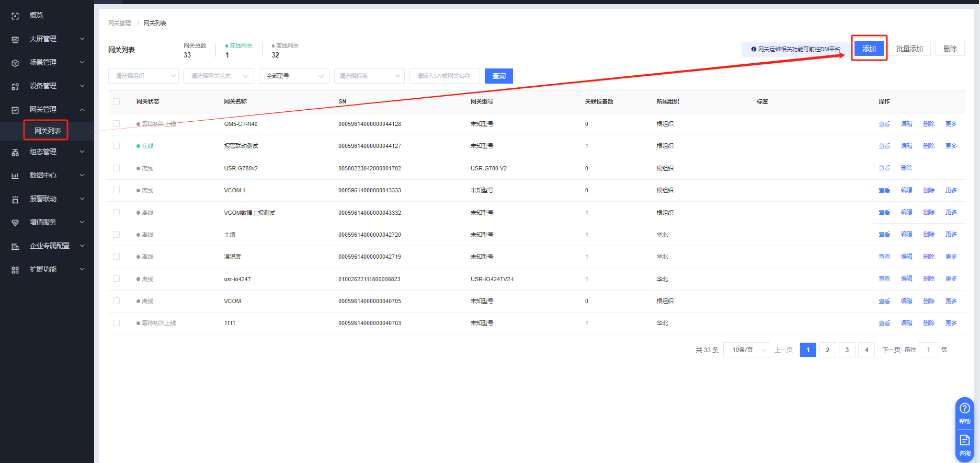Click the blue 添加 button
The image size is (980, 463).
[869, 49]
